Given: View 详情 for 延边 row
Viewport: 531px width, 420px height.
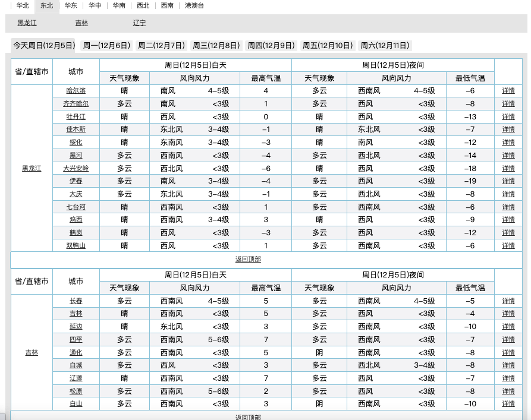Looking at the screenshot, I should [508, 327].
